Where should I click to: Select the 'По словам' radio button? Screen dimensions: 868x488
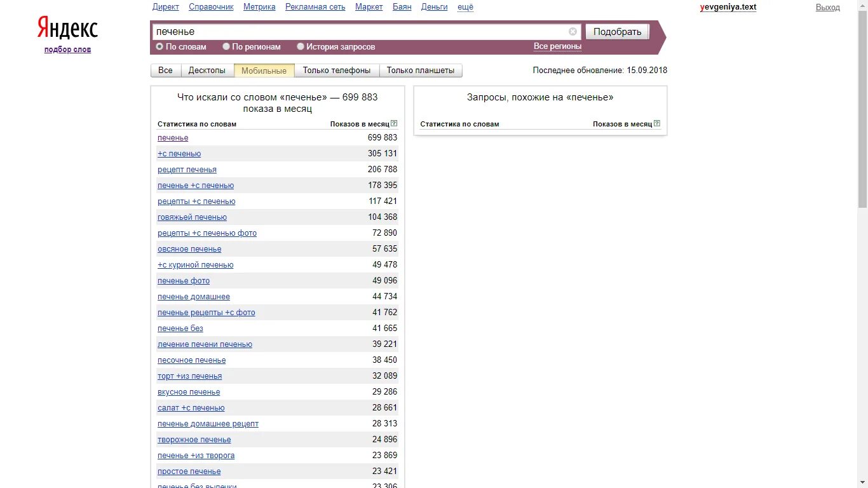pos(159,46)
